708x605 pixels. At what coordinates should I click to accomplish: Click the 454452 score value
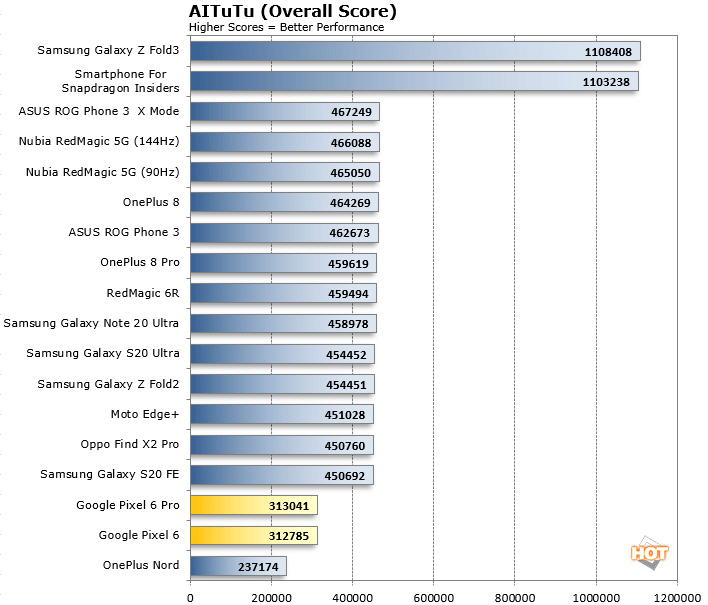(x=346, y=355)
